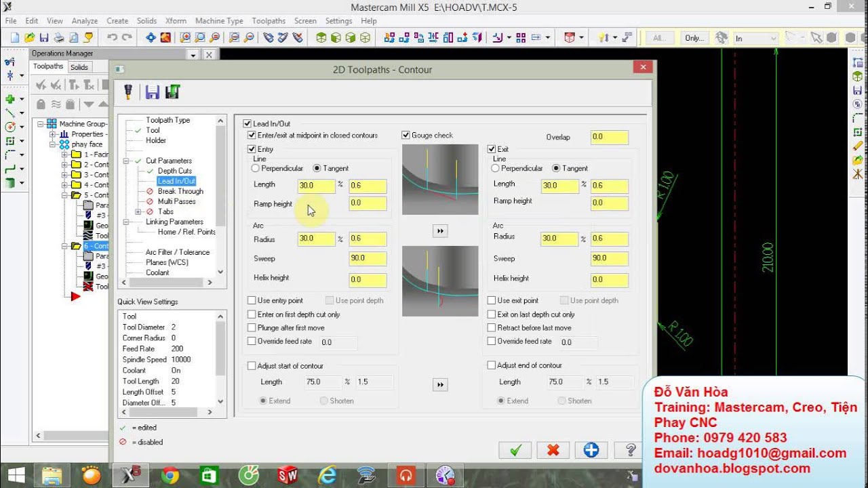Open File Explorer from the taskbar
This screenshot has height=488, width=868.
[53, 475]
